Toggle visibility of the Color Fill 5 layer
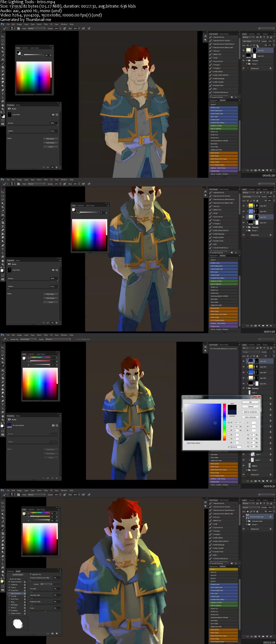The width and height of the screenshot is (276, 644). coord(243,361)
